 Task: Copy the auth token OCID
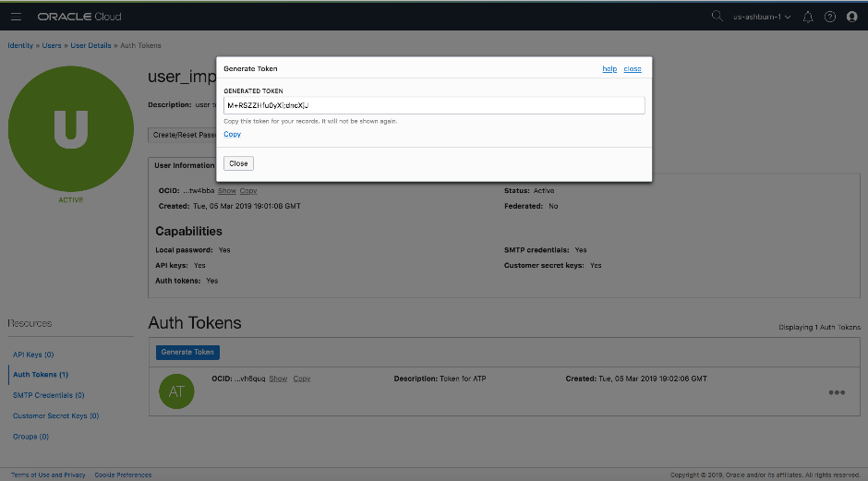(302, 379)
